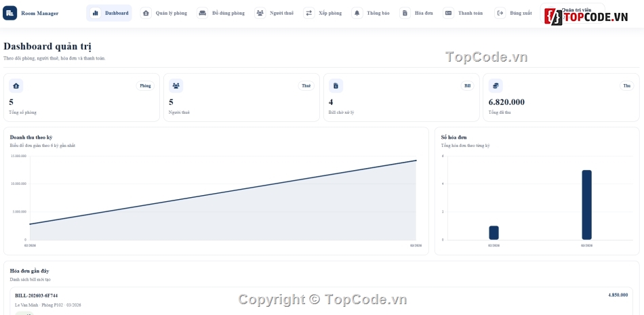Click the Tổng số phòng label
This screenshot has height=315, width=644.
coord(22,112)
